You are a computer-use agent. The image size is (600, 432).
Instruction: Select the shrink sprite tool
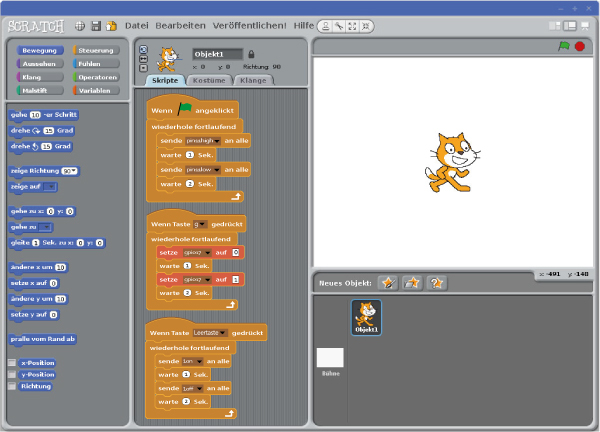tap(366, 26)
